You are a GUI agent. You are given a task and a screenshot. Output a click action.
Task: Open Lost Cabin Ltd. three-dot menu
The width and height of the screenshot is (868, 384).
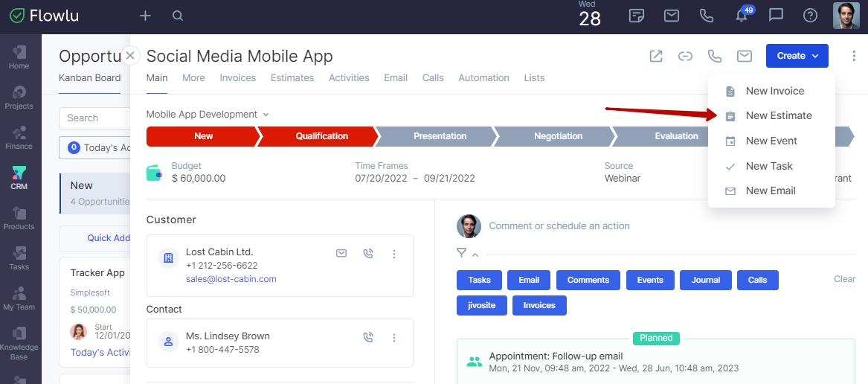394,254
